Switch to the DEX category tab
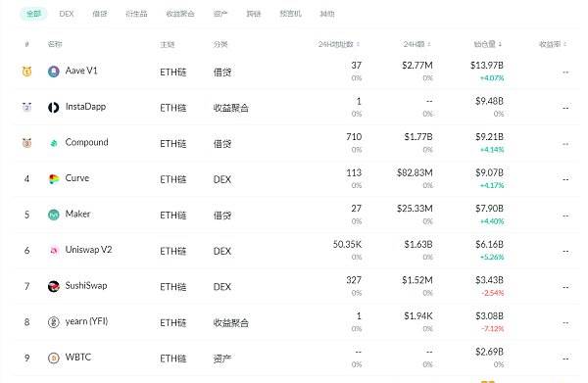The image size is (588, 383). coord(67,14)
